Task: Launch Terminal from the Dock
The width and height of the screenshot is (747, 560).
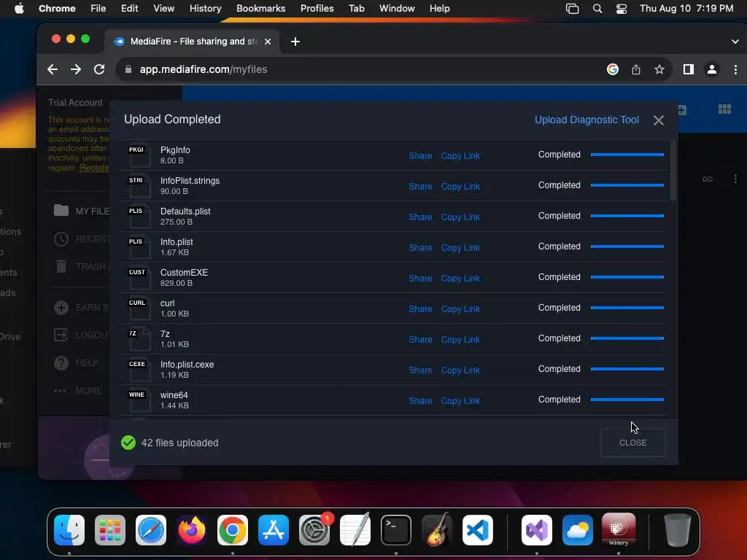Action: click(396, 530)
